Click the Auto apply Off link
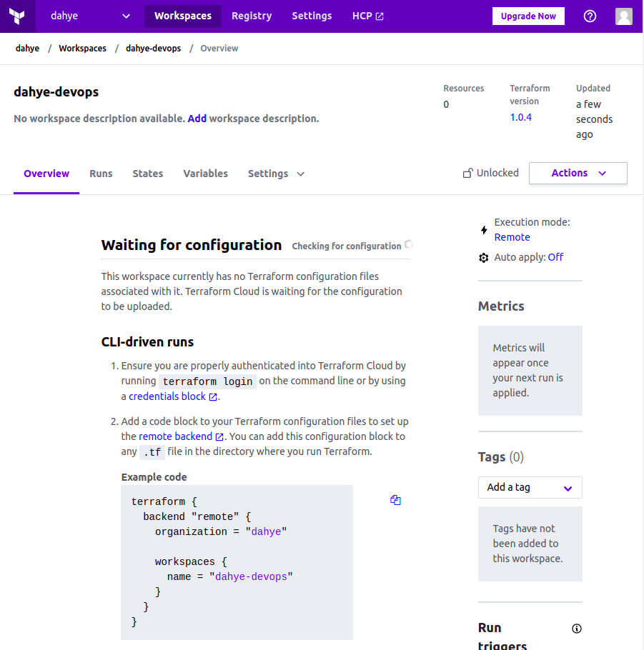644x650 pixels. click(555, 257)
